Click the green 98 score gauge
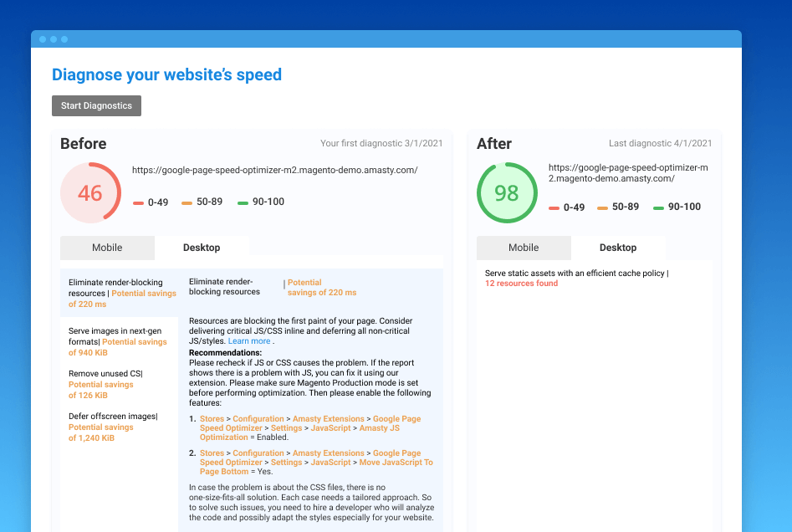 coord(506,193)
